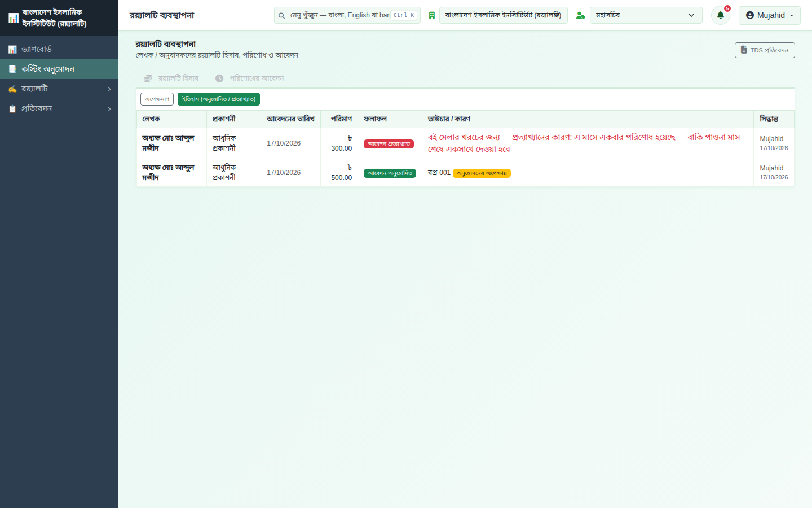The height and width of the screenshot is (508, 812).
Task: Click the অনুমোদনের অপেক্ষায় yellow badge
Action: [482, 173]
